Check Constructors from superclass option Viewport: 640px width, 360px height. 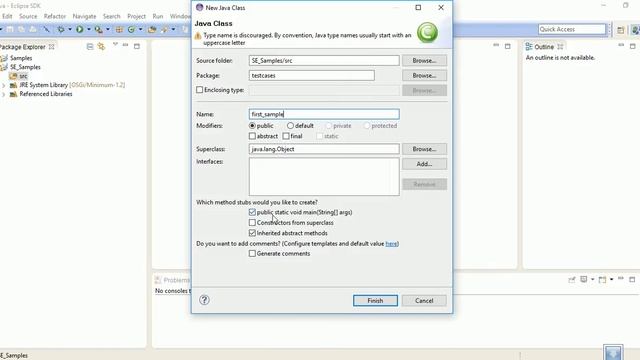click(x=252, y=222)
